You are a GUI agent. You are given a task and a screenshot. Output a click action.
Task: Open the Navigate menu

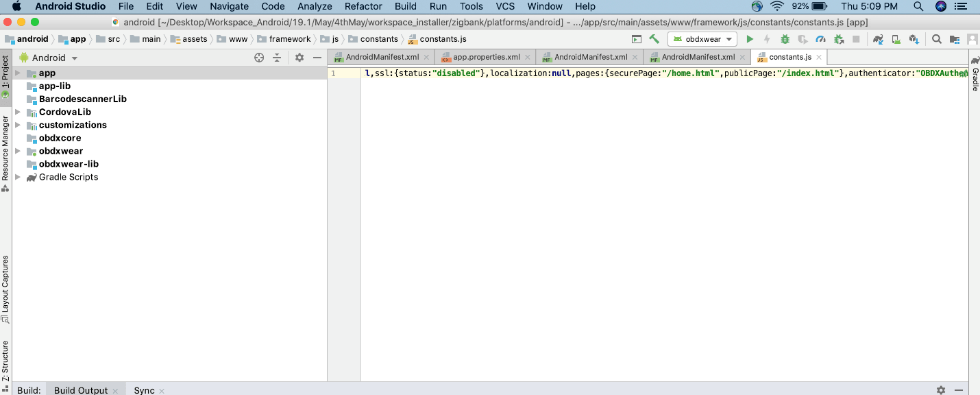point(230,6)
